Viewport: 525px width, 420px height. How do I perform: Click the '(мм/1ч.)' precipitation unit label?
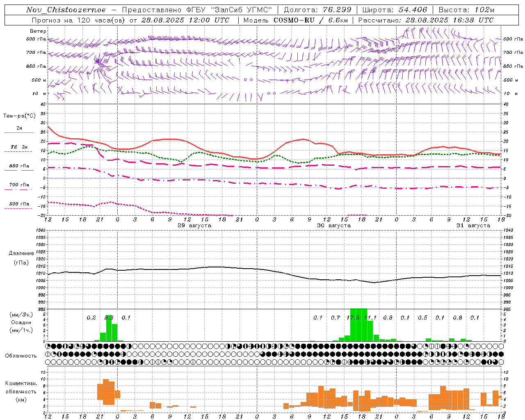point(21,330)
